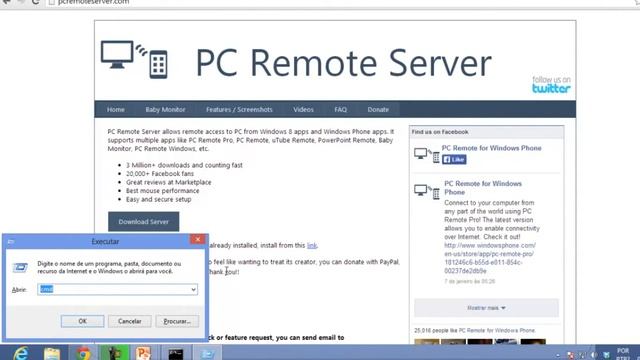This screenshot has width=640, height=360.
Task: Click the Executar dialog title bar icon
Action: pos(11,242)
